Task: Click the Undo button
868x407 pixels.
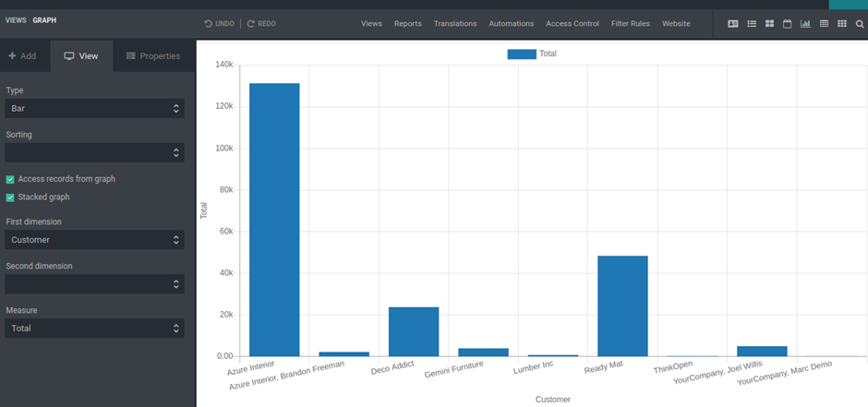Action: pyautogui.click(x=220, y=24)
